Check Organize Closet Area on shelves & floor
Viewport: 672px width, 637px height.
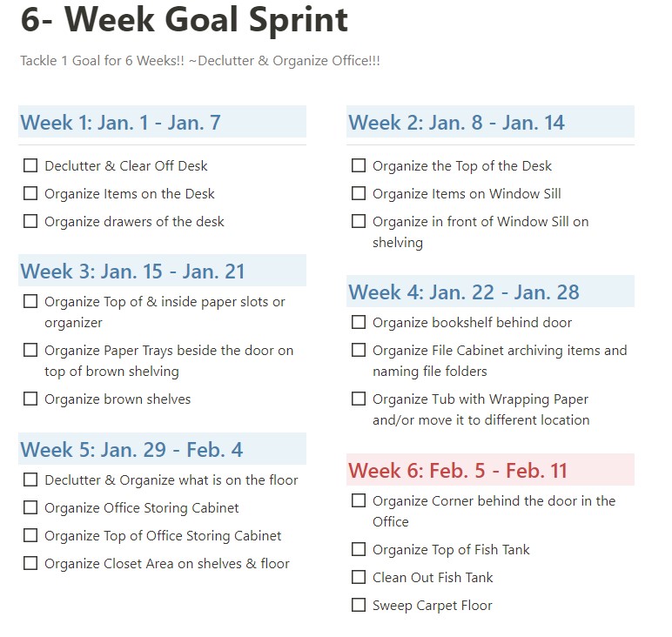[x=30, y=563]
